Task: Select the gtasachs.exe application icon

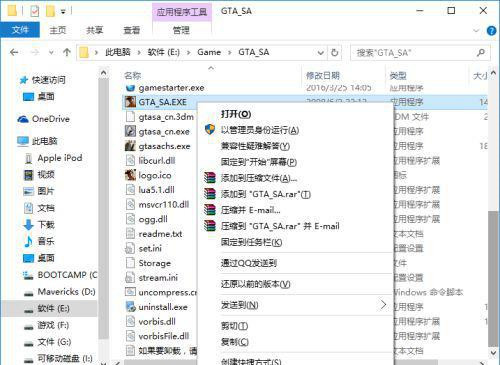Action: [x=130, y=146]
